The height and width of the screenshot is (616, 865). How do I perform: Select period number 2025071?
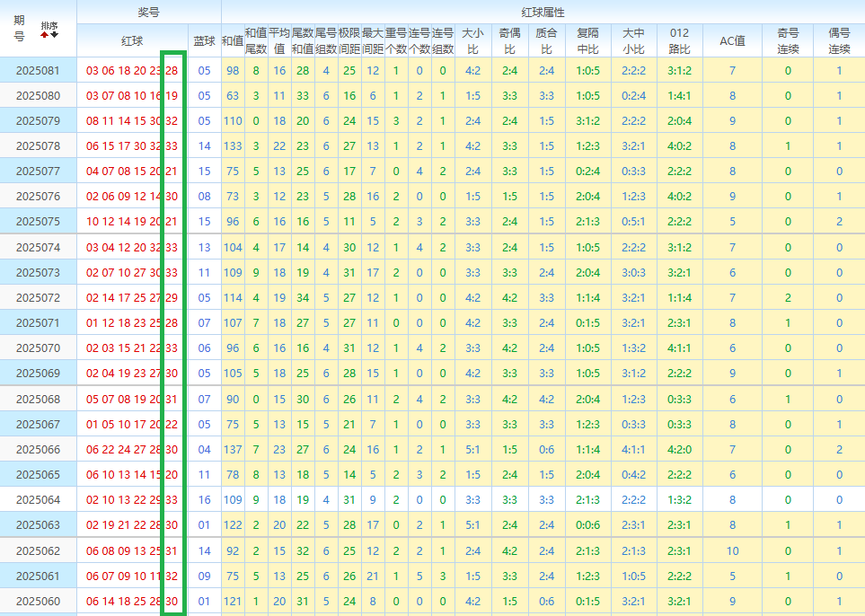pyautogui.click(x=38, y=322)
